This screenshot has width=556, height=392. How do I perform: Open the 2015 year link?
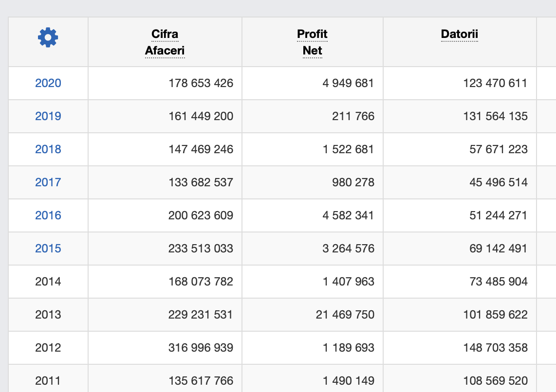(48, 249)
